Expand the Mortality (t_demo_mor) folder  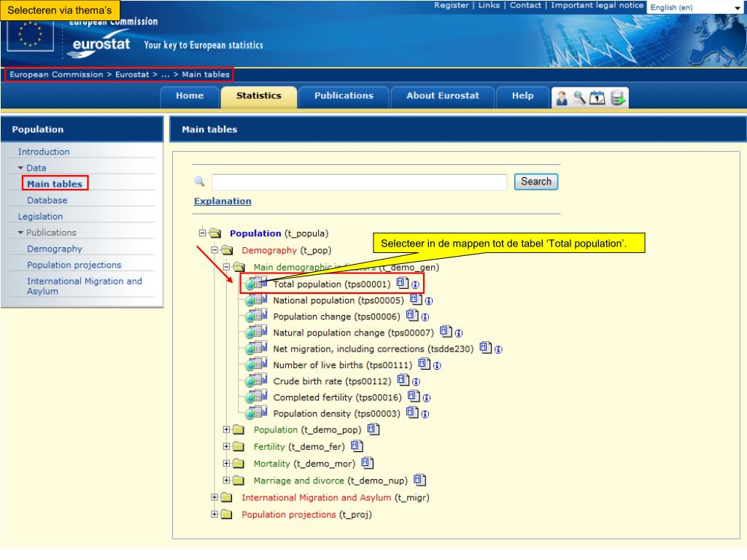(x=226, y=463)
